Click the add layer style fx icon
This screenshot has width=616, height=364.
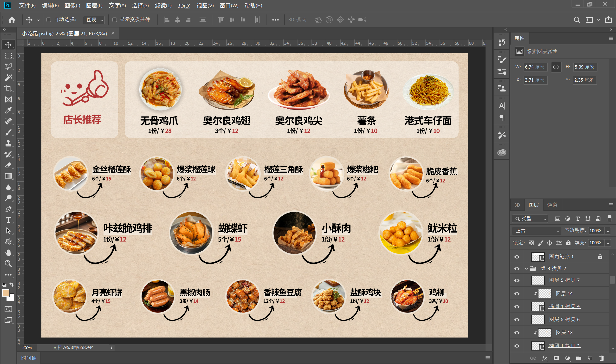point(545,358)
